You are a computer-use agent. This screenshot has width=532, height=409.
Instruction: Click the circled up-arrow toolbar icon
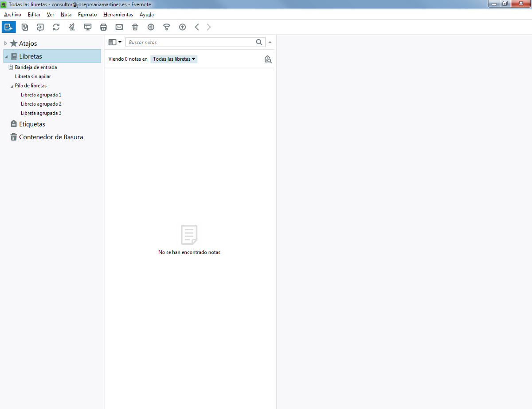tap(182, 27)
